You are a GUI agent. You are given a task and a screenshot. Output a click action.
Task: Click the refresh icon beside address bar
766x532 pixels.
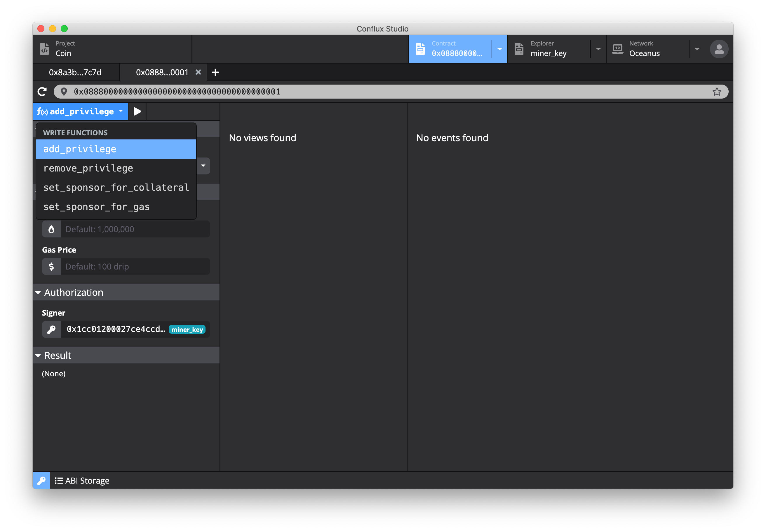[42, 92]
